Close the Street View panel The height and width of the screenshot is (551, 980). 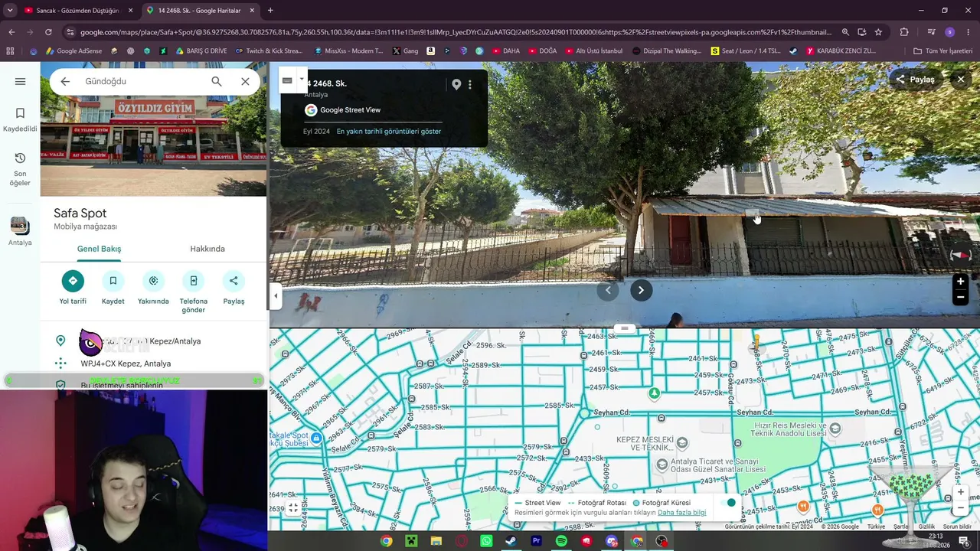(x=961, y=80)
